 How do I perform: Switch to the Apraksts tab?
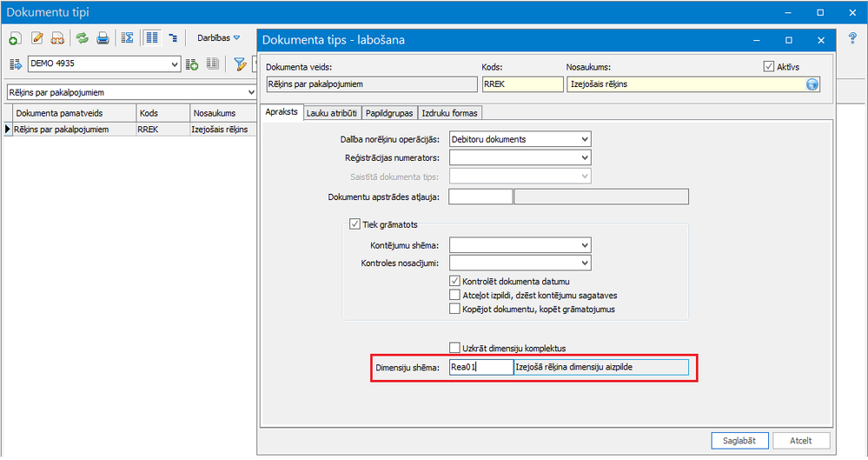[282, 112]
